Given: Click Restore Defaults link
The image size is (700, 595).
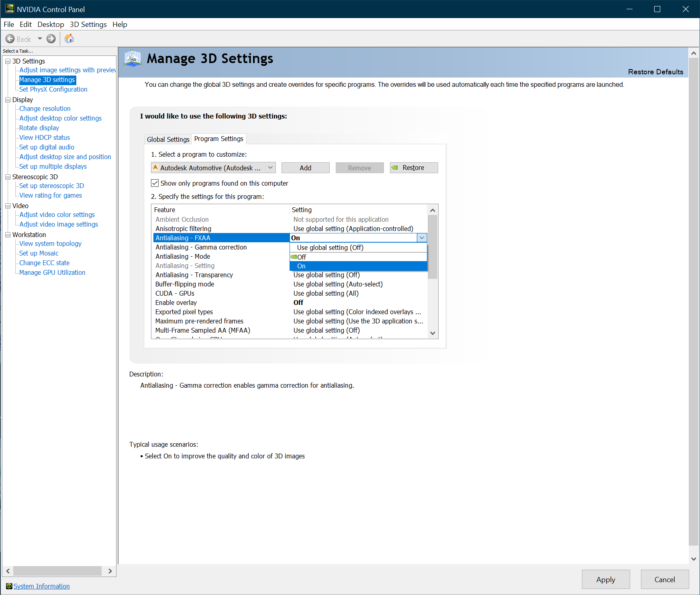Looking at the screenshot, I should point(656,72).
